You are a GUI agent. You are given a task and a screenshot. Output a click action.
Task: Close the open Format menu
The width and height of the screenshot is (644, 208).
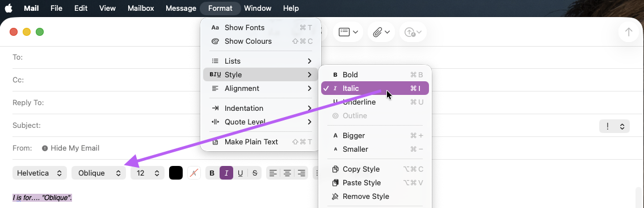pyautogui.click(x=220, y=8)
